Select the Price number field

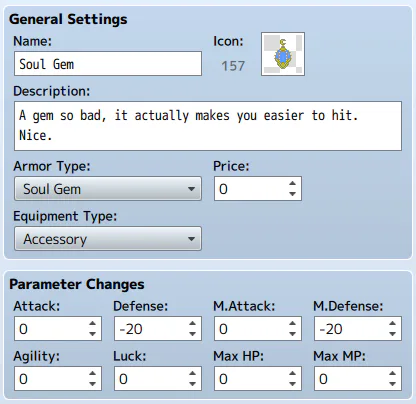point(258,189)
